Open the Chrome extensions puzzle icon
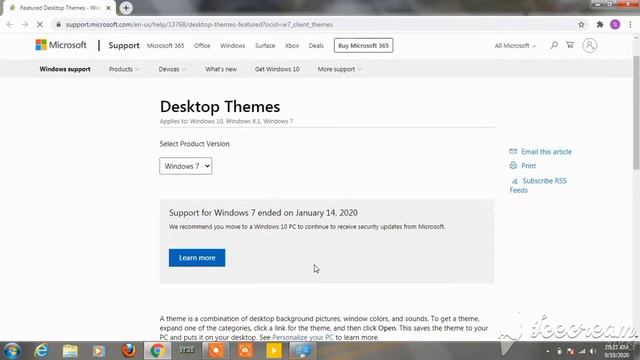Image resolution: width=640 pixels, height=360 pixels. pos(600,24)
